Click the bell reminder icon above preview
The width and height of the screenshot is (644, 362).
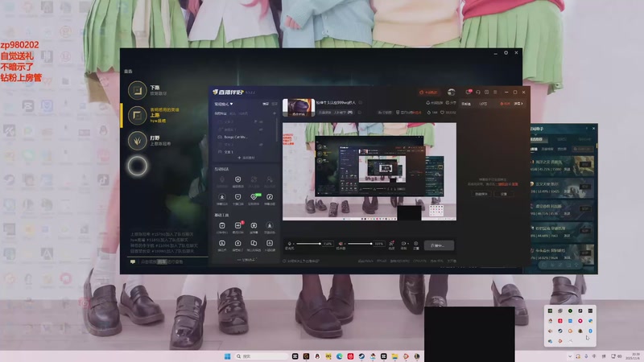pyautogui.click(x=428, y=103)
